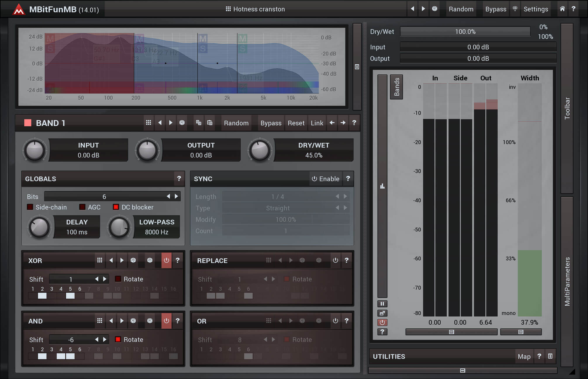Image resolution: width=588 pixels, height=379 pixels.
Task: Enable the REPLACE panel power button
Action: 335,260
